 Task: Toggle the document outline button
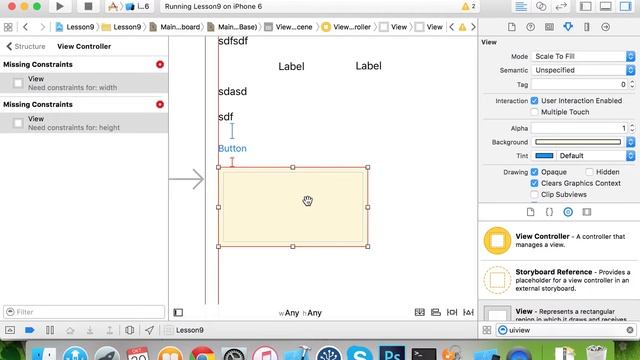178,313
